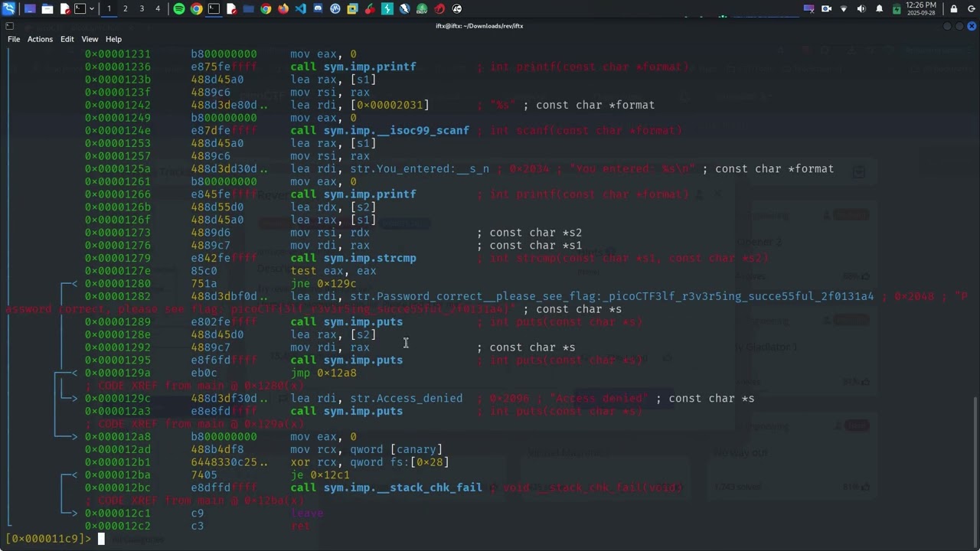Open the cherry icon application
Screen dimensions: 980x551
click(x=370, y=8)
